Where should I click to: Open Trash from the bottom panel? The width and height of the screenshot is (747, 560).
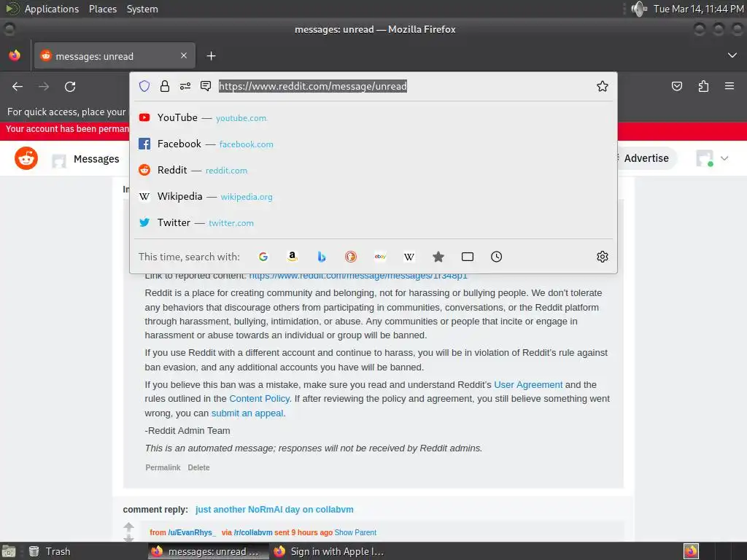[50, 551]
